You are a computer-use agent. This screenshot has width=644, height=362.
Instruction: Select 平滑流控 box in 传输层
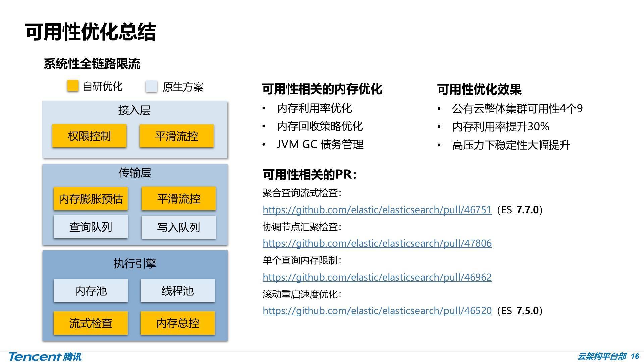[x=178, y=199]
